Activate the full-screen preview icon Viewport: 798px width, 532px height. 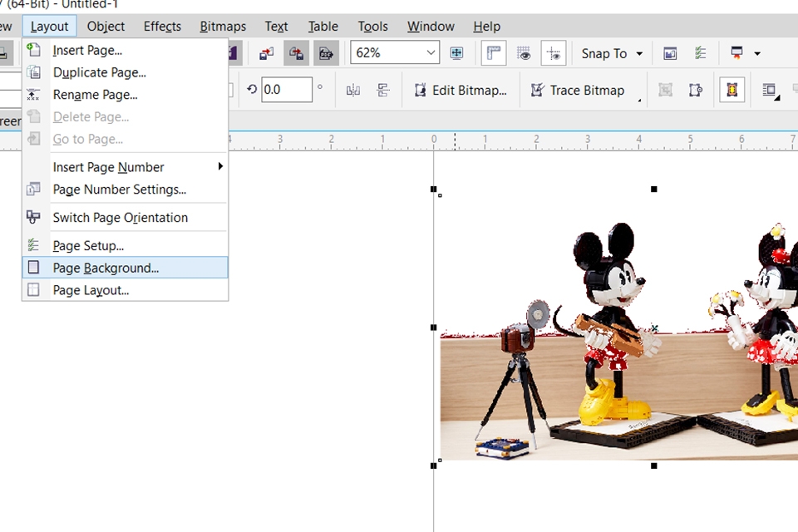(456, 52)
